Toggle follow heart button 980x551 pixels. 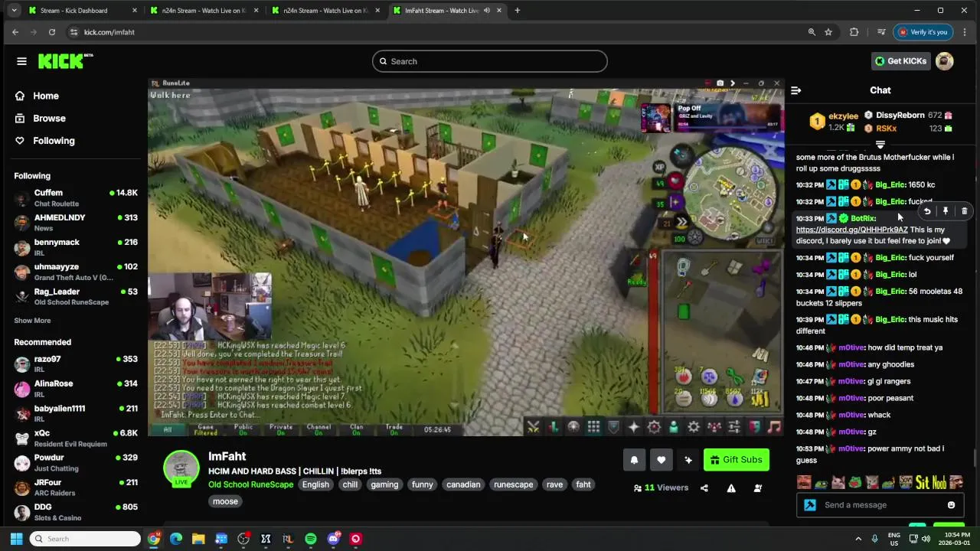click(661, 460)
